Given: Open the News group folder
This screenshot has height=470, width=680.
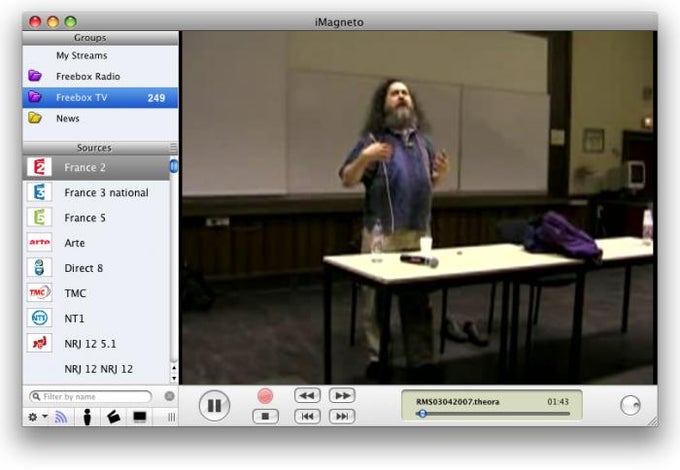Looking at the screenshot, I should tap(100, 118).
